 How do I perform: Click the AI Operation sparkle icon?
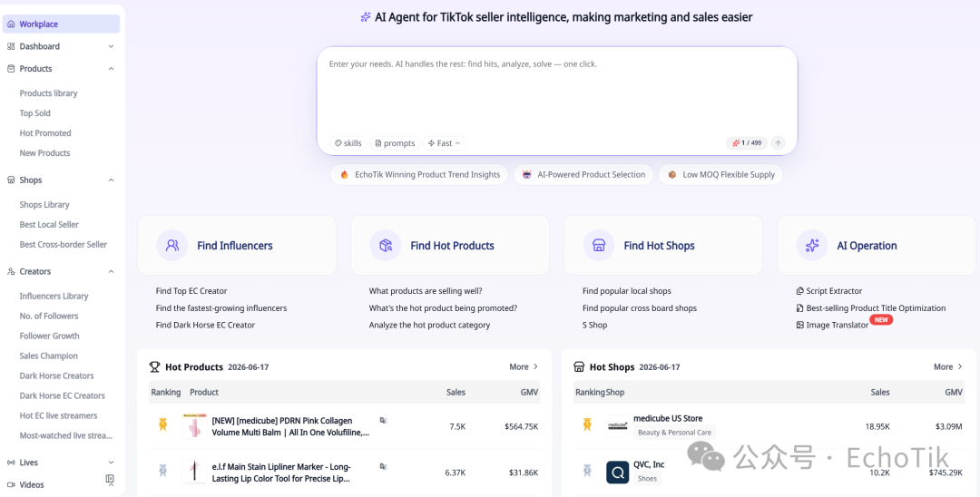[812, 246]
